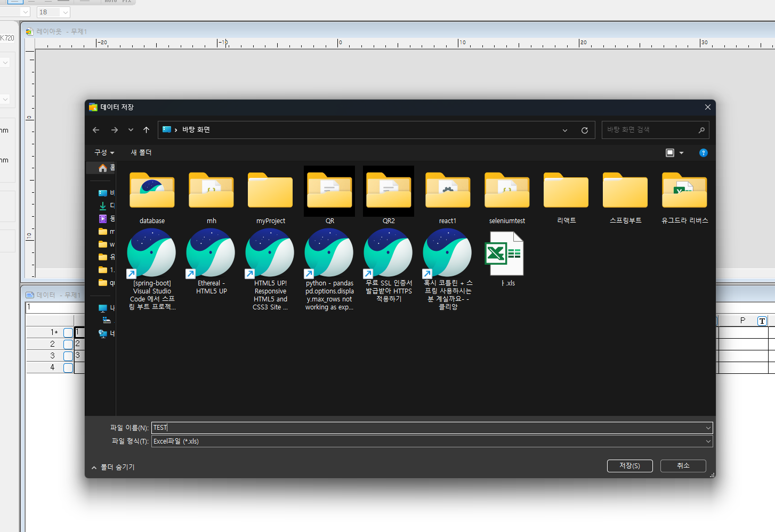Click the 바탕 화면 search field
Image resolution: width=775 pixels, height=532 pixels.
click(655, 130)
